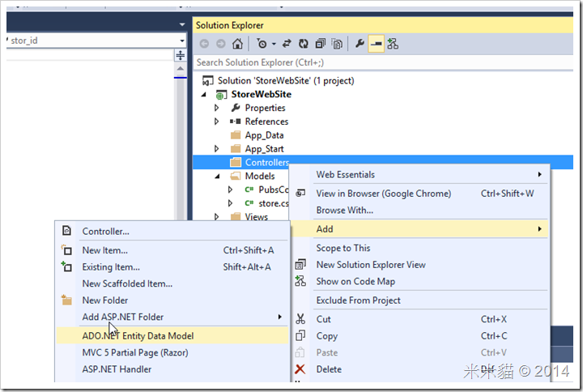Select the App_Data folder
Image resolution: width=583 pixels, height=392 pixels.
coord(264,135)
